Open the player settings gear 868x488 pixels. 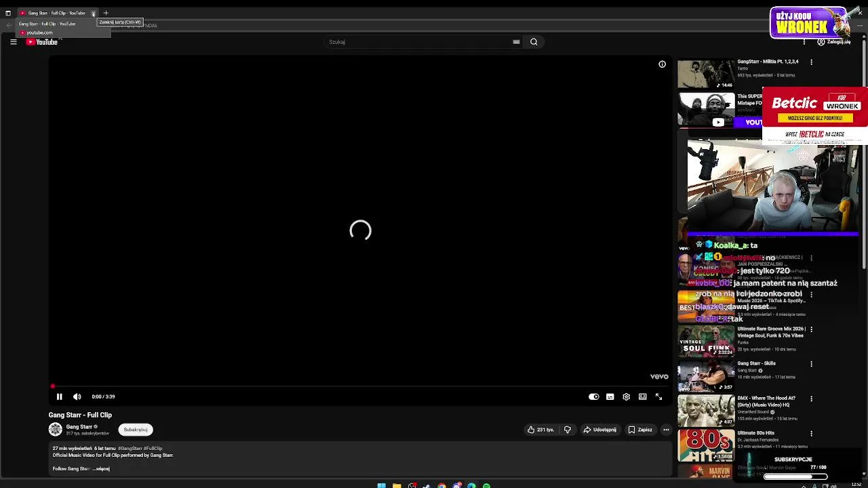626,396
